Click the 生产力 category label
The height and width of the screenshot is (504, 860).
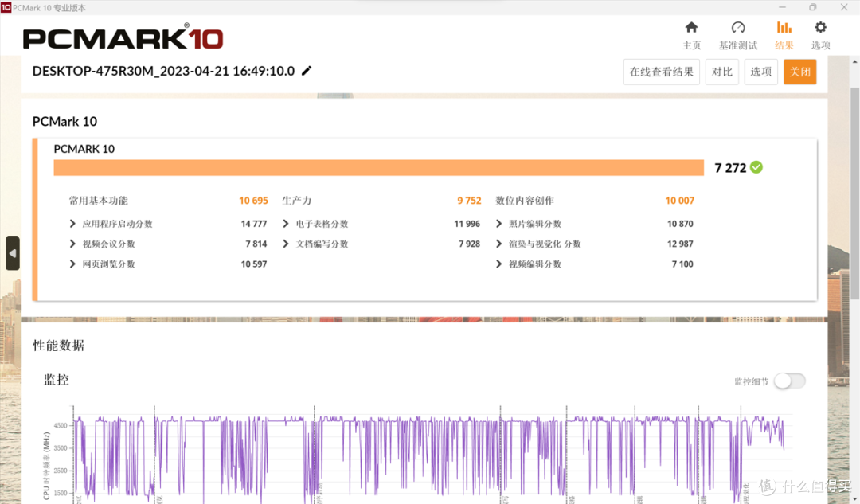(x=297, y=201)
